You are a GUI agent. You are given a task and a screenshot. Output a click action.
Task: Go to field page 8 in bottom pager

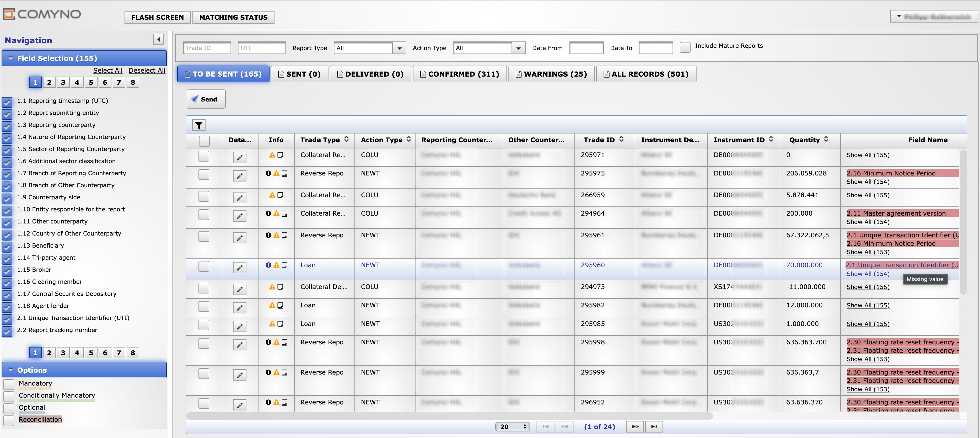click(133, 353)
